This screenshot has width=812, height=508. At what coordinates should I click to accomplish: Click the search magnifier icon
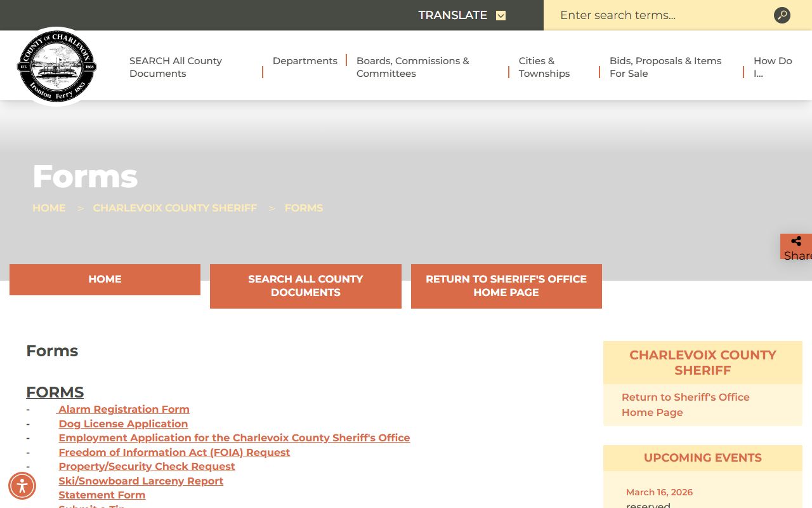(x=782, y=15)
